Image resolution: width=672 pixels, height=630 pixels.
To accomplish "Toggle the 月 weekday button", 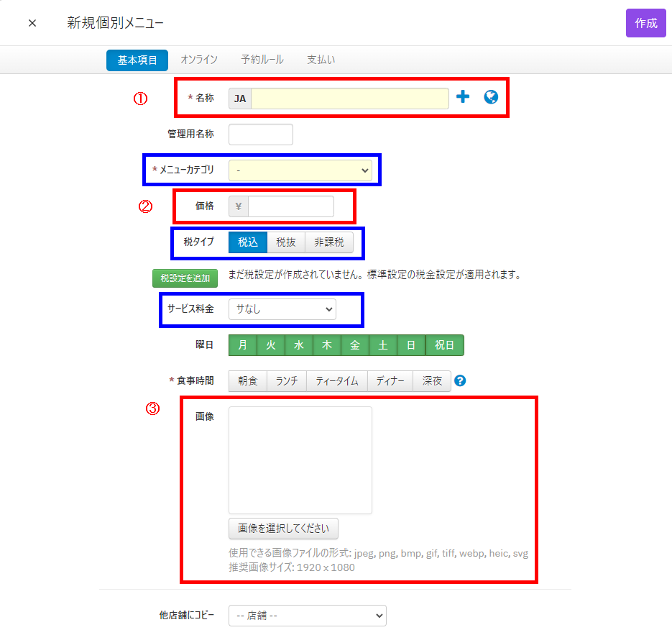I will click(243, 345).
